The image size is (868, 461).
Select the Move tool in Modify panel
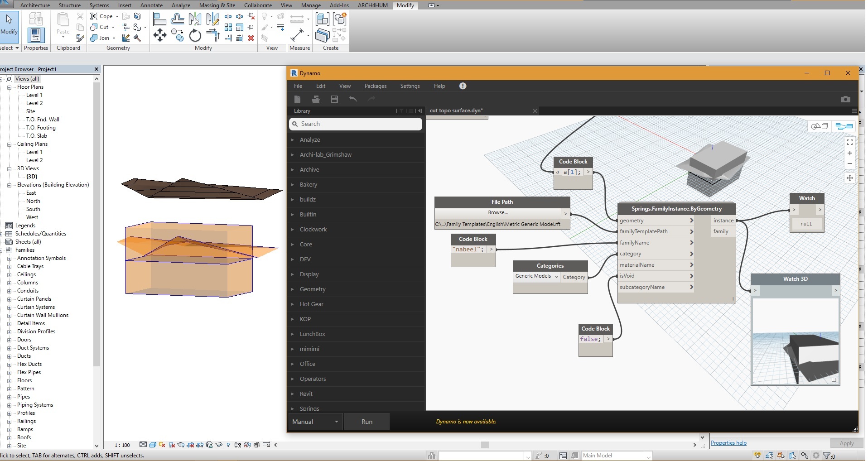[159, 35]
